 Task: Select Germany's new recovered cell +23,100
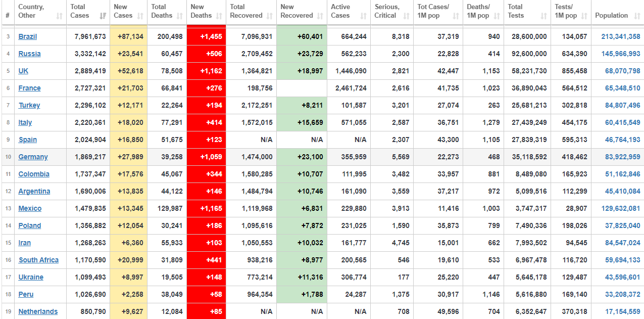(302, 157)
